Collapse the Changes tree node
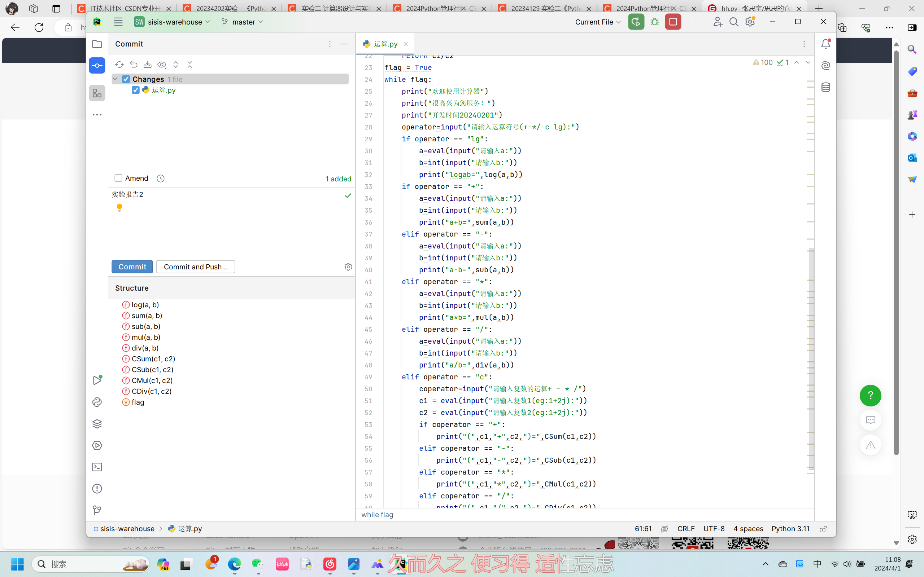924x577 pixels. point(115,79)
